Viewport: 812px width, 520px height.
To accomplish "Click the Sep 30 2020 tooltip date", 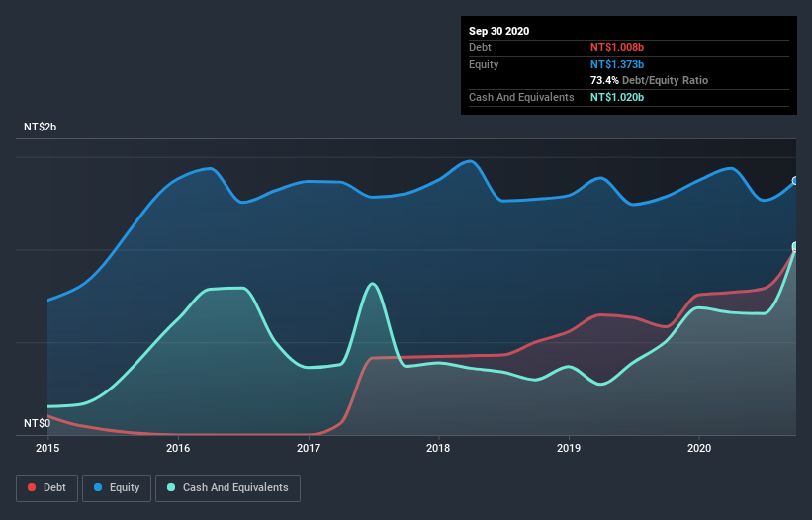I will point(499,31).
